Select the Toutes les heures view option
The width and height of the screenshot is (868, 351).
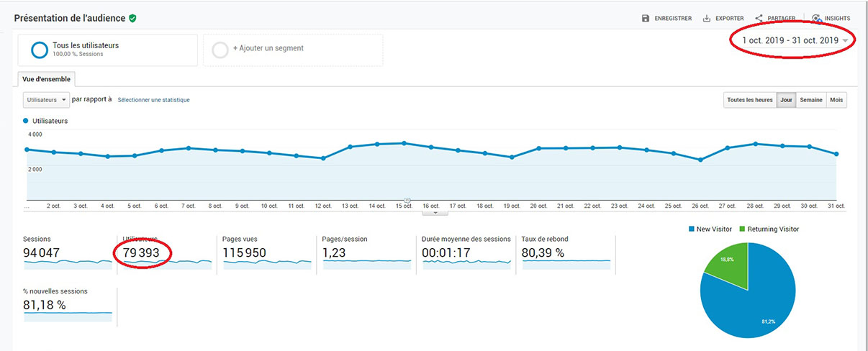(749, 100)
